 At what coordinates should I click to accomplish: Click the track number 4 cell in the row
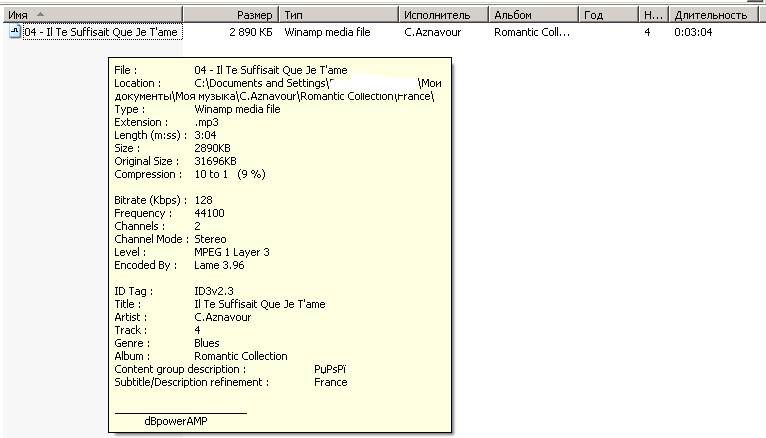(x=647, y=32)
